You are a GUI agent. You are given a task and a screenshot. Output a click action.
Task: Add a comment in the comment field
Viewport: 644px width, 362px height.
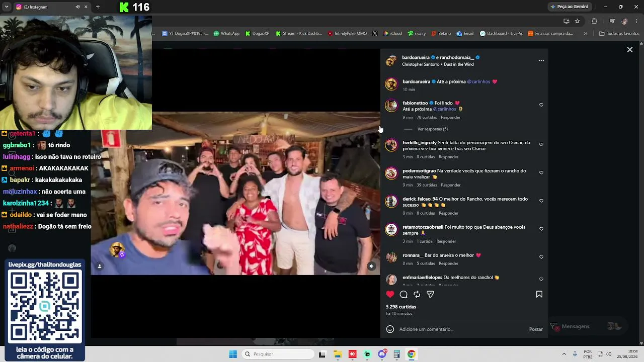pyautogui.click(x=461, y=329)
